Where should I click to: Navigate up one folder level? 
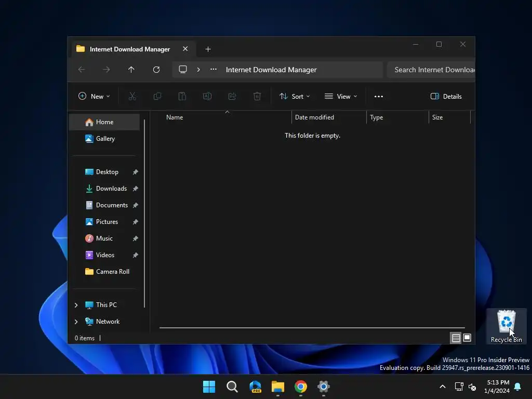[x=131, y=70]
